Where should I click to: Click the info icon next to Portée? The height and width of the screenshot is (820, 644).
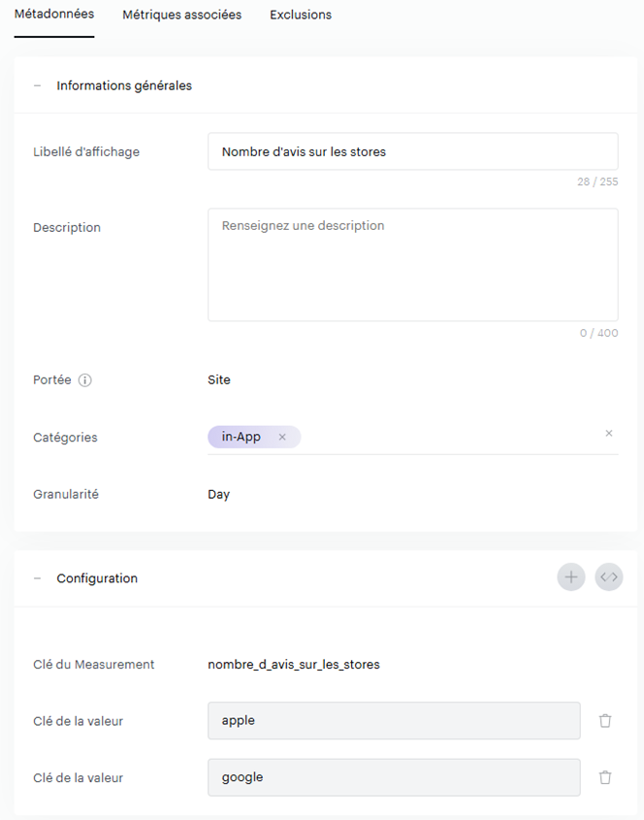[x=84, y=380]
